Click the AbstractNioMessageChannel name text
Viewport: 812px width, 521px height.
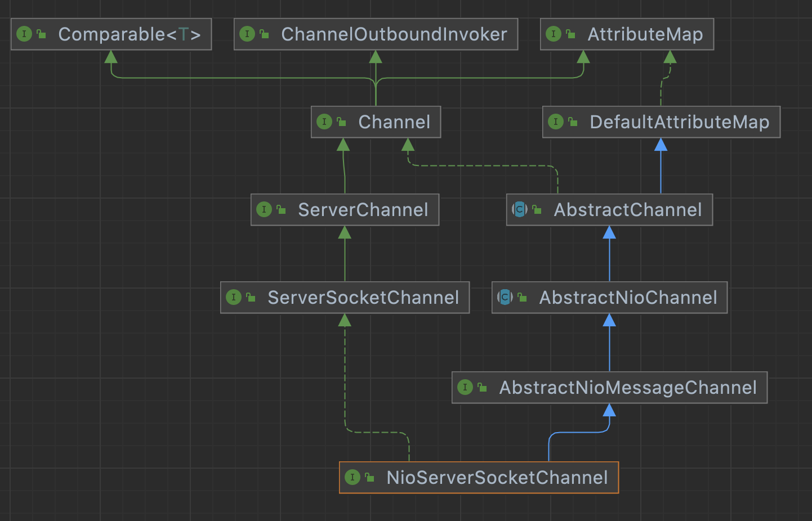[x=628, y=388]
